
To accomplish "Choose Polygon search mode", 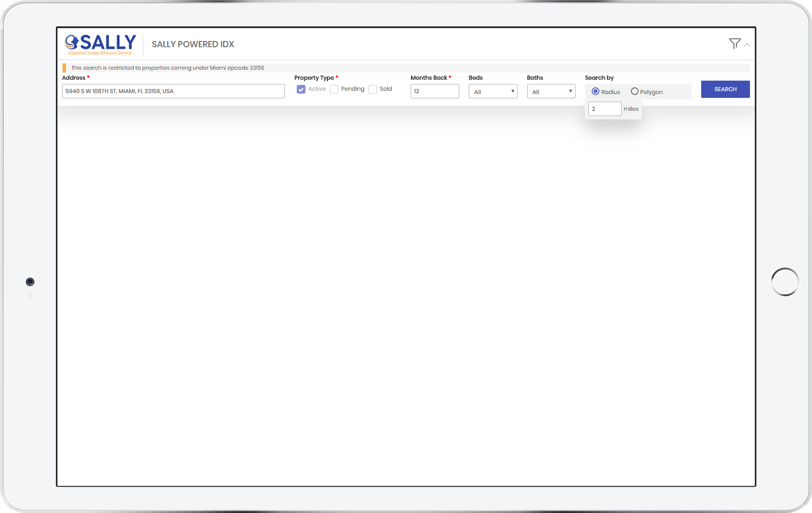I will coord(634,91).
